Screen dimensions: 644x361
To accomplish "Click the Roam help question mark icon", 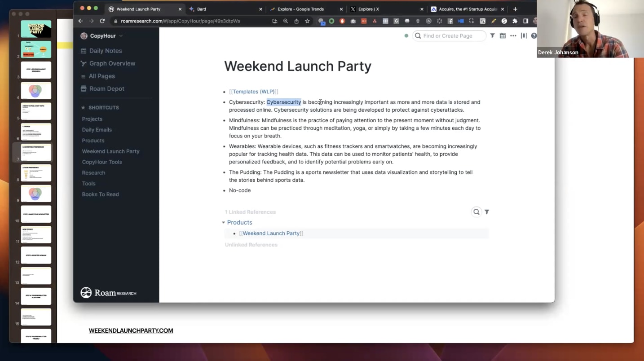I will coord(534,35).
